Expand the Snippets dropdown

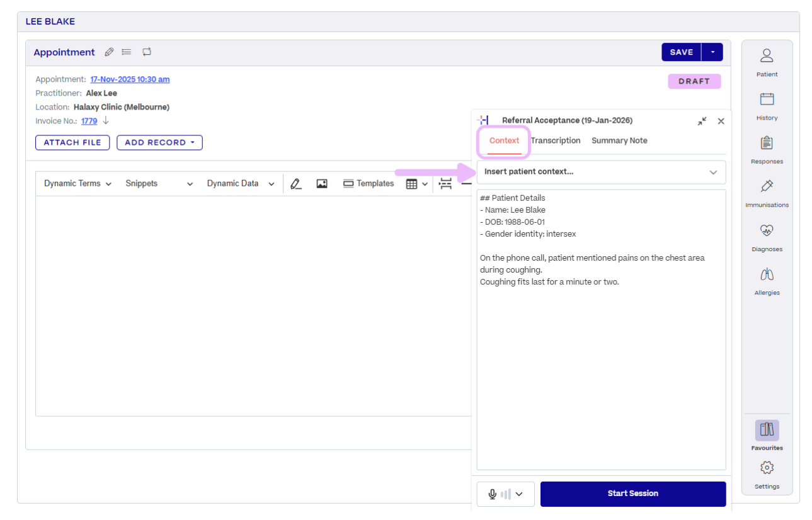(159, 184)
